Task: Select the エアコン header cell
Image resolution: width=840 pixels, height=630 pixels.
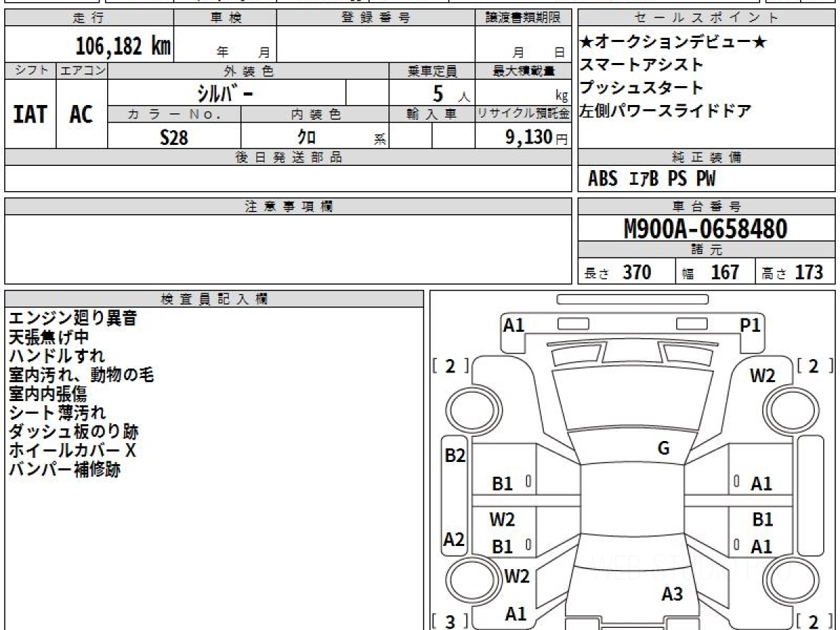Action: pos(82,71)
